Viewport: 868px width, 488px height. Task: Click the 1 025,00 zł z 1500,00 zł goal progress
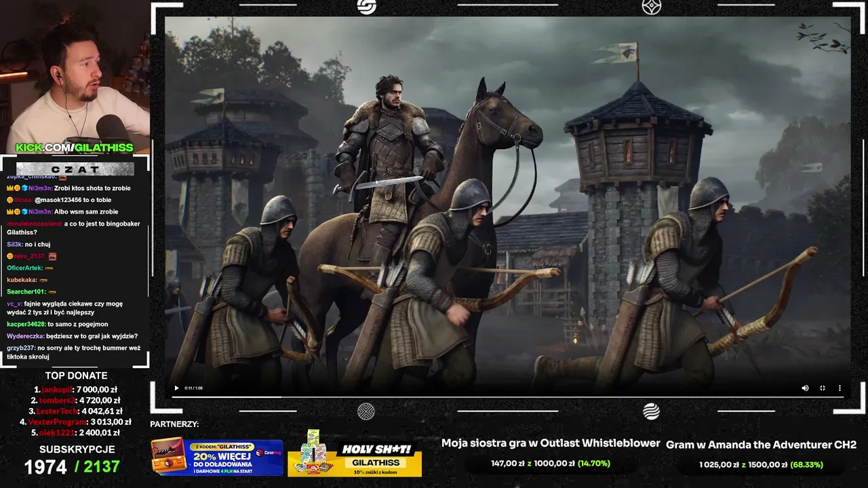coord(761,465)
